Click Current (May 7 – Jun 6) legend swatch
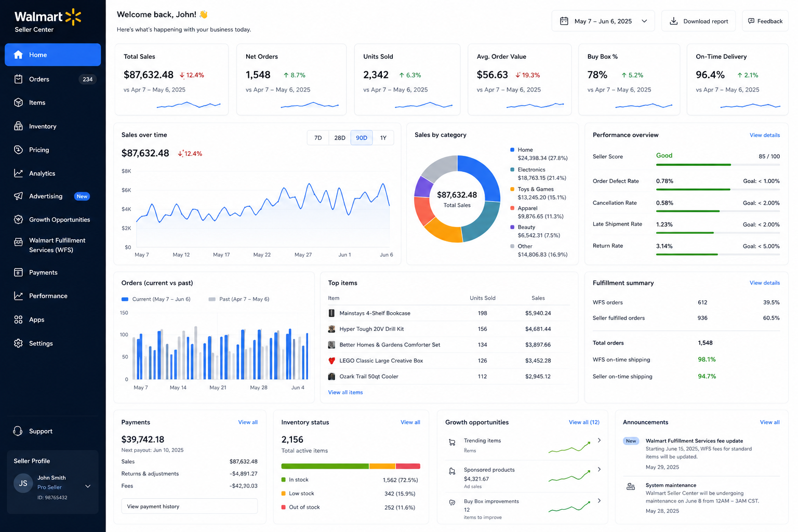 (125, 299)
